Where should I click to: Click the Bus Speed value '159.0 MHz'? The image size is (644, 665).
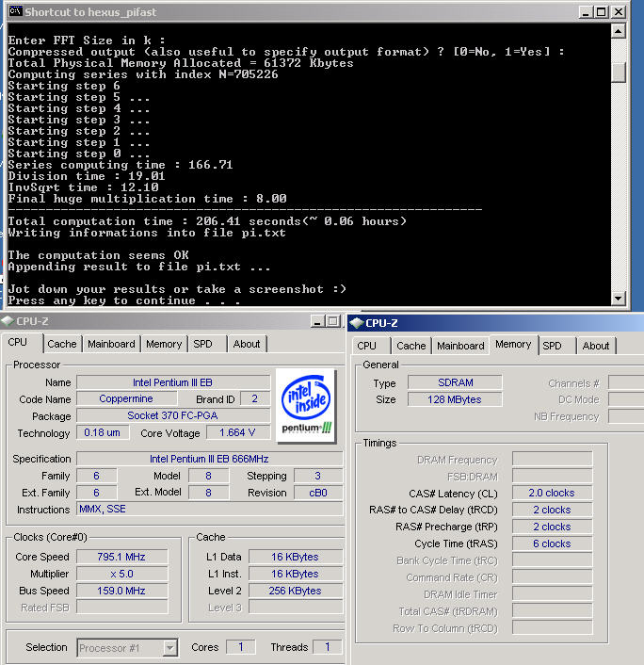click(121, 591)
